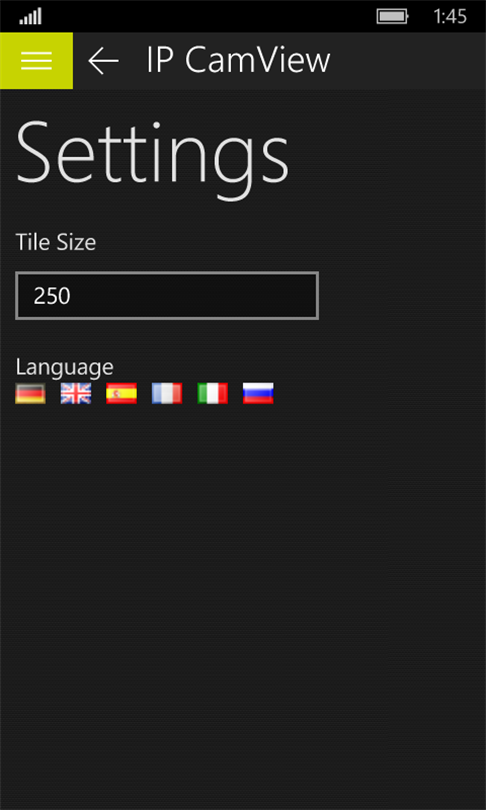This screenshot has width=486, height=810.
Task: Click the 250 value text
Action: [x=52, y=297]
